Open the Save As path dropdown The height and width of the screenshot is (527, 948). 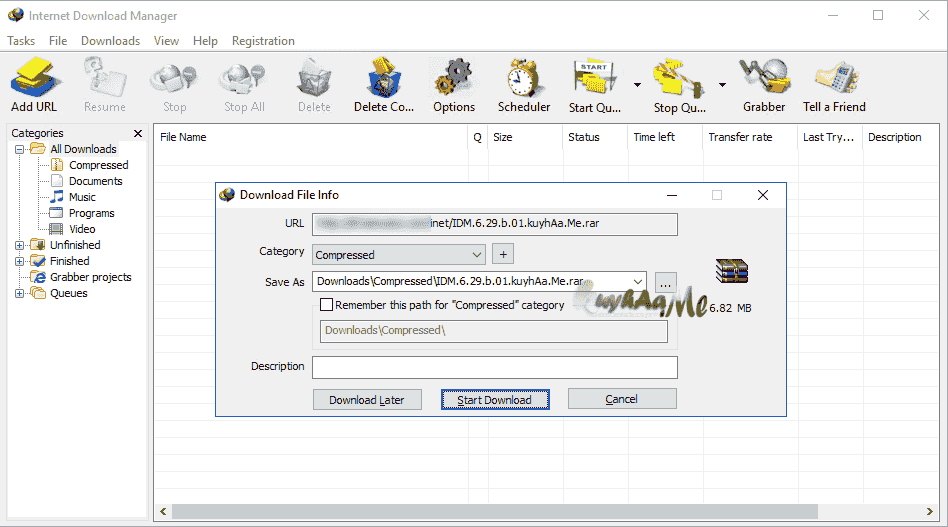(637, 282)
